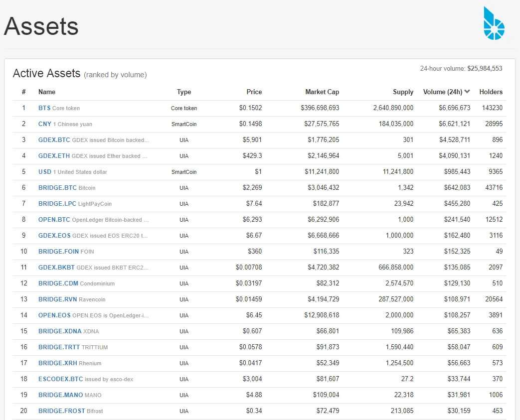Click GDEX.BTC price $5,901
520x420 pixels.
click(x=252, y=140)
